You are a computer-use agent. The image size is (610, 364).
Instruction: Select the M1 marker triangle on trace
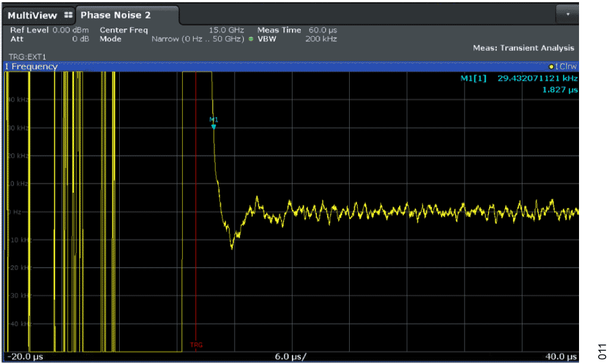coord(214,126)
